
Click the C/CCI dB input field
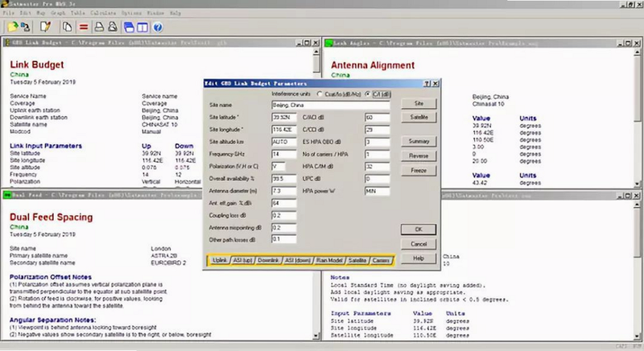coord(377,130)
